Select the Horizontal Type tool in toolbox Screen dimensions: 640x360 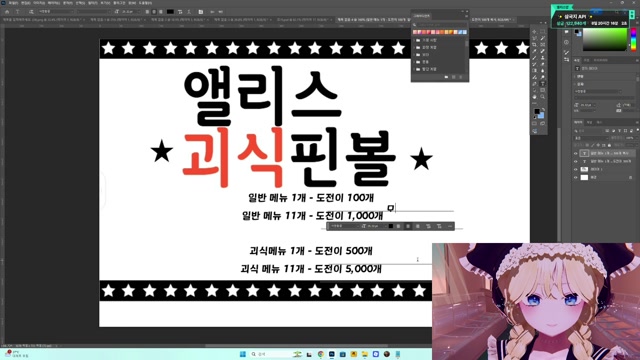coord(542,84)
